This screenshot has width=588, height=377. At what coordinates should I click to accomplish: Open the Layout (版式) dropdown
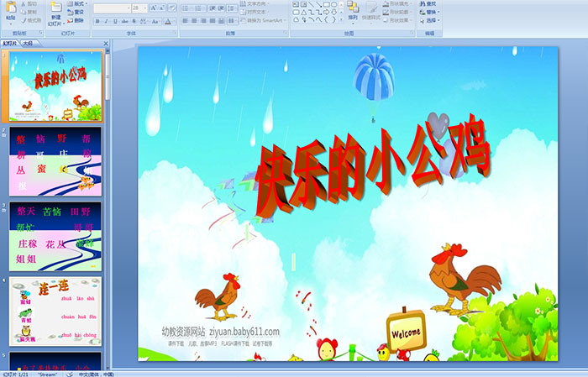pos(77,3)
